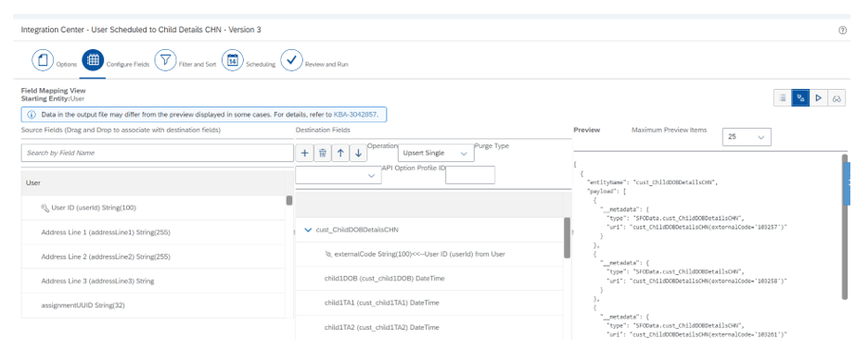
Task: Toggle the glasses preview view button
Action: [x=836, y=98]
